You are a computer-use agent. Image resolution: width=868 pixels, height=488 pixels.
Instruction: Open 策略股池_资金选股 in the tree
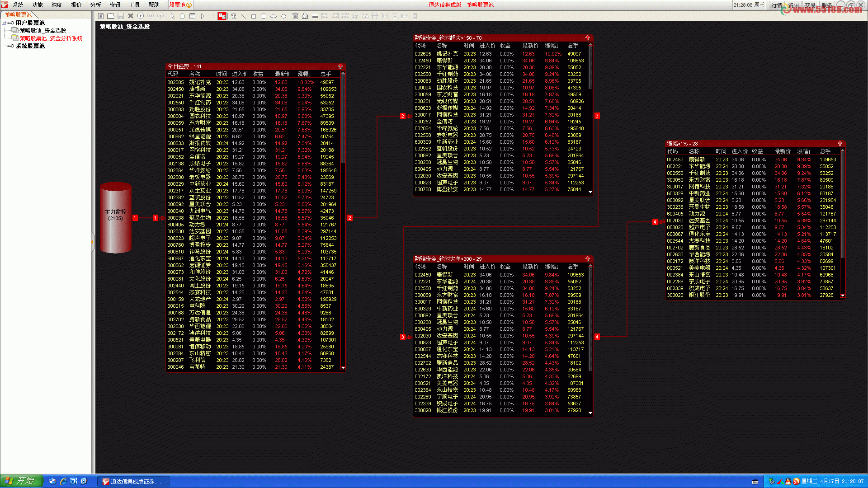42,31
